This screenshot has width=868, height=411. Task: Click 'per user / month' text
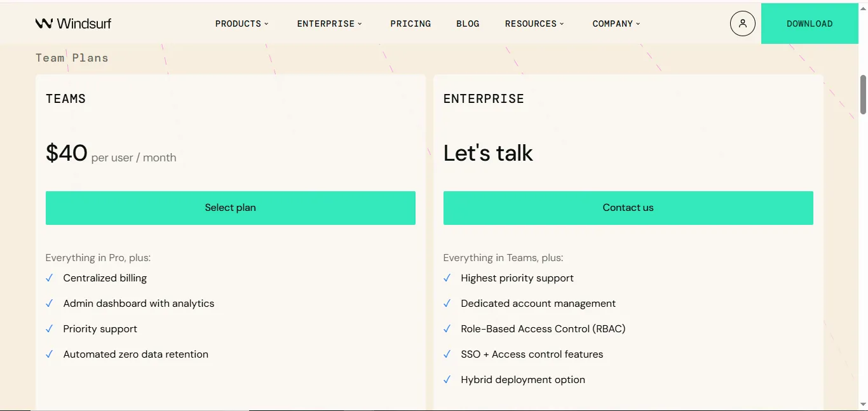click(134, 158)
